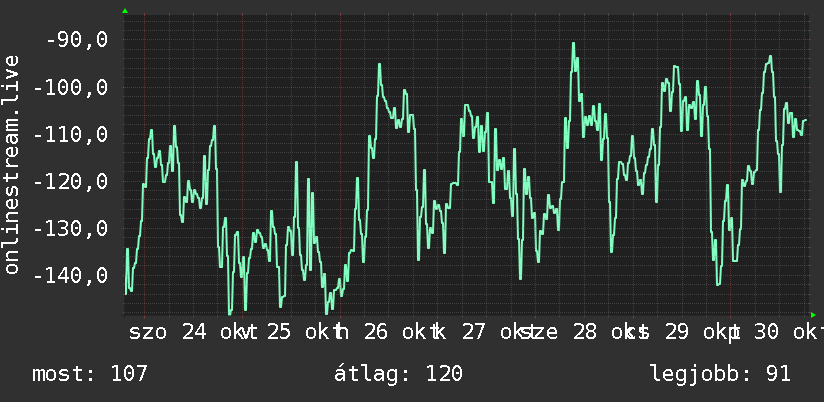Click the -100,0 y-axis label

pos(70,87)
